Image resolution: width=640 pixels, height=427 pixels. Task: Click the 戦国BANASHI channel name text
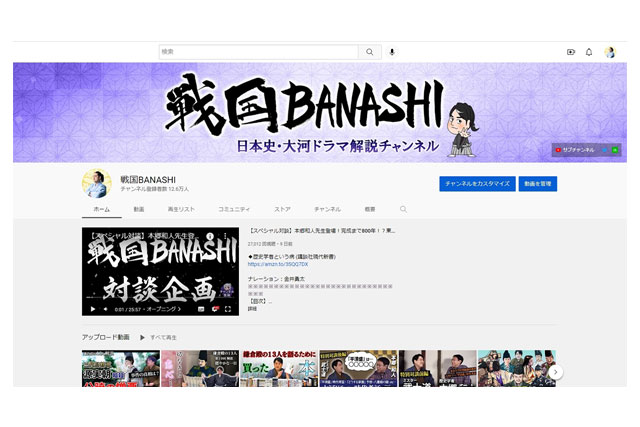click(x=148, y=180)
